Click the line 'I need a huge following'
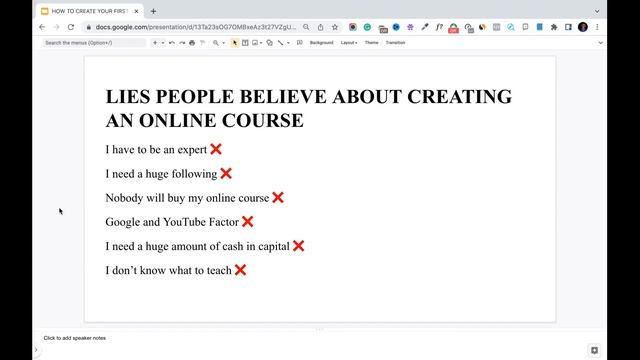This screenshot has width=640, height=360. point(161,174)
